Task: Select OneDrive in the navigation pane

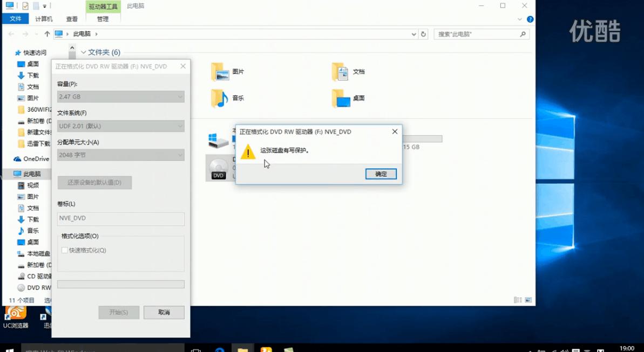Action: tap(31, 159)
